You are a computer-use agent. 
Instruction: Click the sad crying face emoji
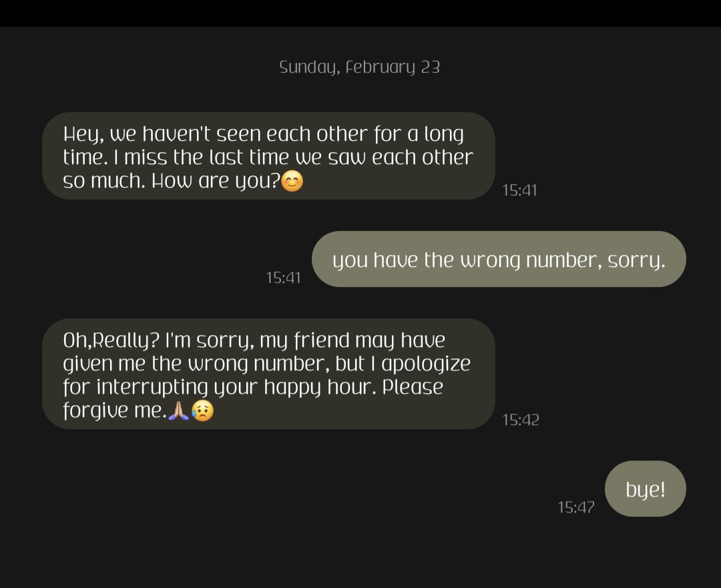(x=203, y=410)
